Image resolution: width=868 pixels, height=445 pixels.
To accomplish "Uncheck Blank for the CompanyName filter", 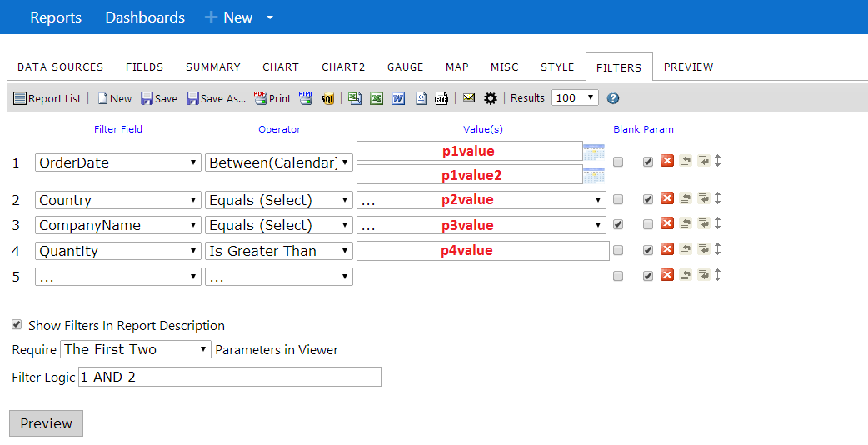I will tap(618, 224).
